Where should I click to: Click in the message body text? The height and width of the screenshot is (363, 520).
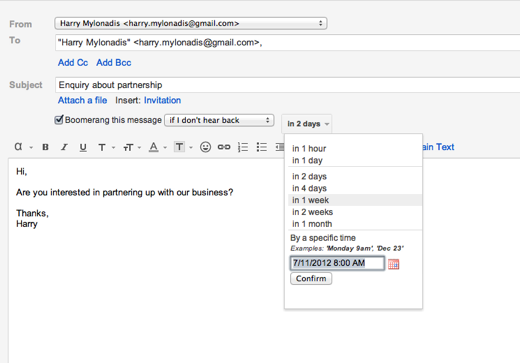124,192
